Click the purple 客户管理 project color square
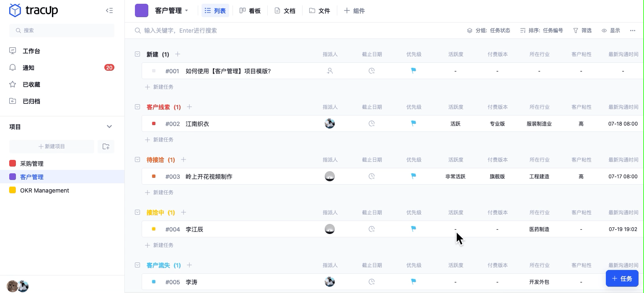Screen dimensions: 644x293 click(142, 10)
